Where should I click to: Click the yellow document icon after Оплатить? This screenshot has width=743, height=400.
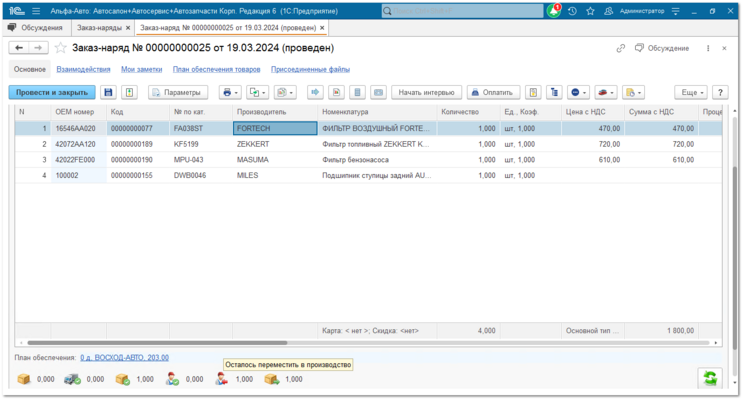[533, 92]
